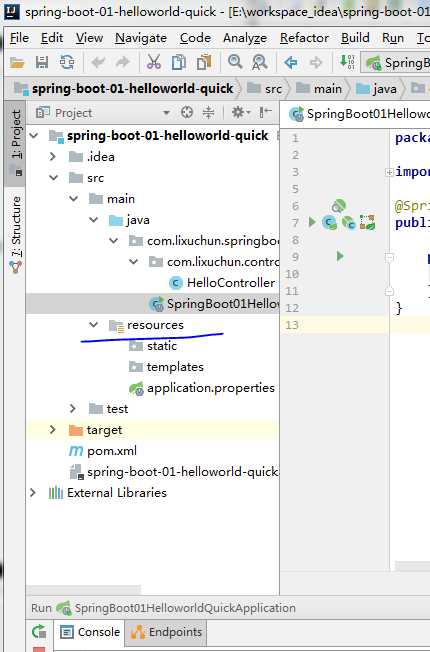Click the green run gutter arrow on line 9
This screenshot has height=652, width=430.
340,256
